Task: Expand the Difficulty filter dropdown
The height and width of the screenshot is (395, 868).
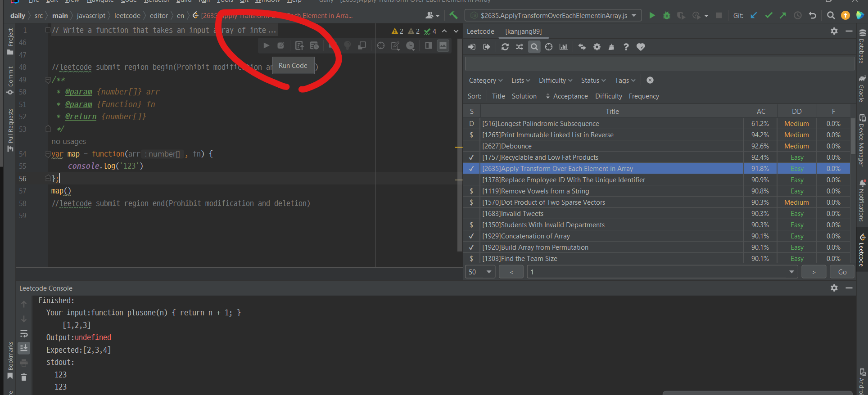Action: [x=556, y=81]
